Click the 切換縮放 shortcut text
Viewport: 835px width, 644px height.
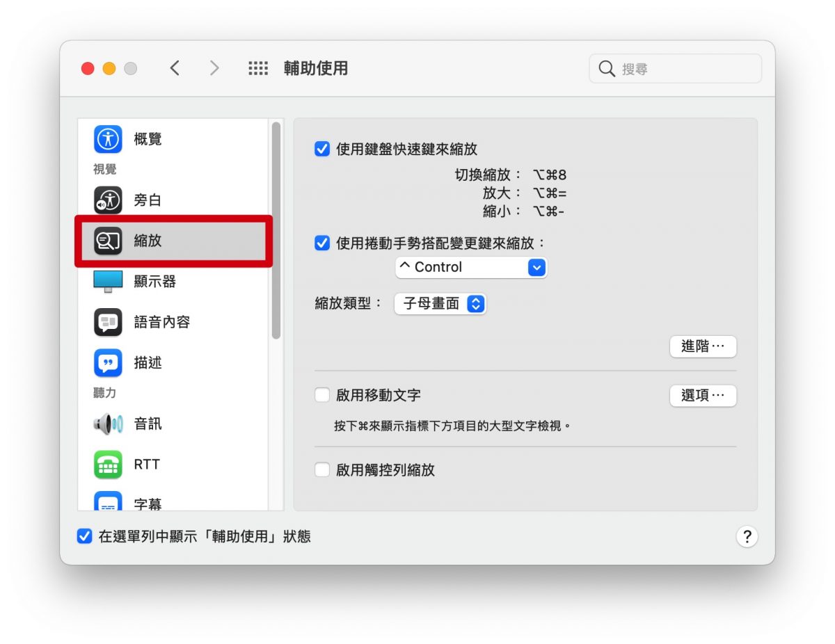[510, 175]
